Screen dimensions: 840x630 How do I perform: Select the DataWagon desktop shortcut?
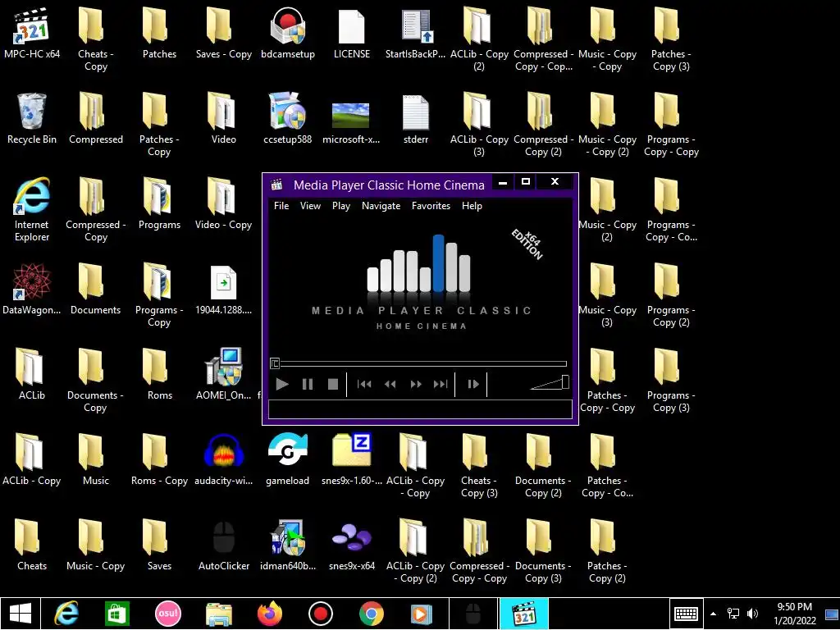(x=32, y=289)
